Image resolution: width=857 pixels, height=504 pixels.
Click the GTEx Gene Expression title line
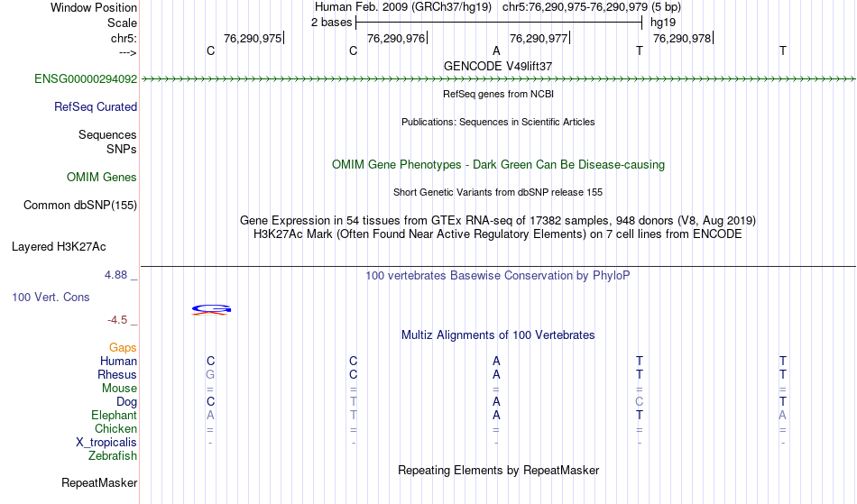[498, 221]
